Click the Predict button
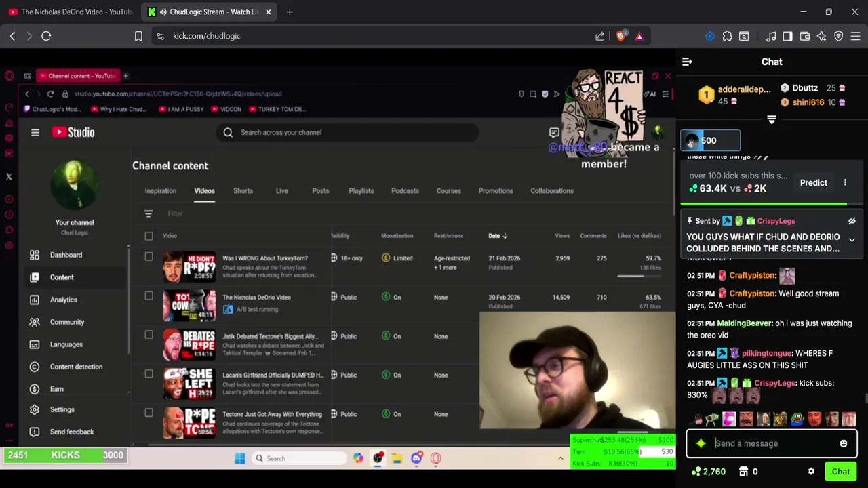 813,182
